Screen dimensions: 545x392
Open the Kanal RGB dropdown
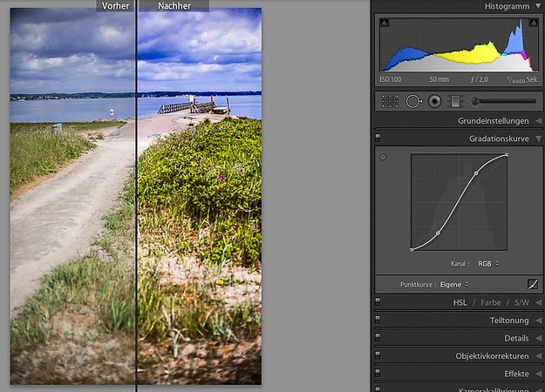tap(487, 263)
